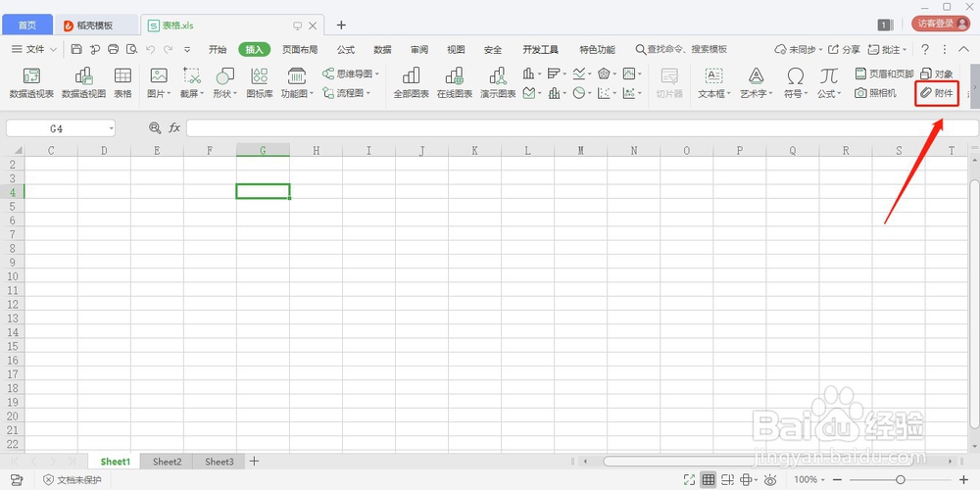Click the zoom magnifier beside fx
This screenshot has height=490, width=980.
[155, 128]
